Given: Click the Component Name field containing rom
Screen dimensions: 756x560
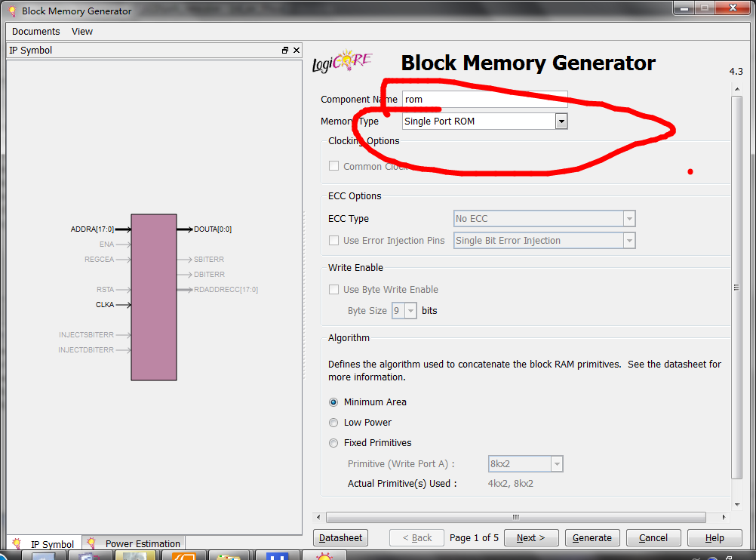Looking at the screenshot, I should pyautogui.click(x=484, y=100).
